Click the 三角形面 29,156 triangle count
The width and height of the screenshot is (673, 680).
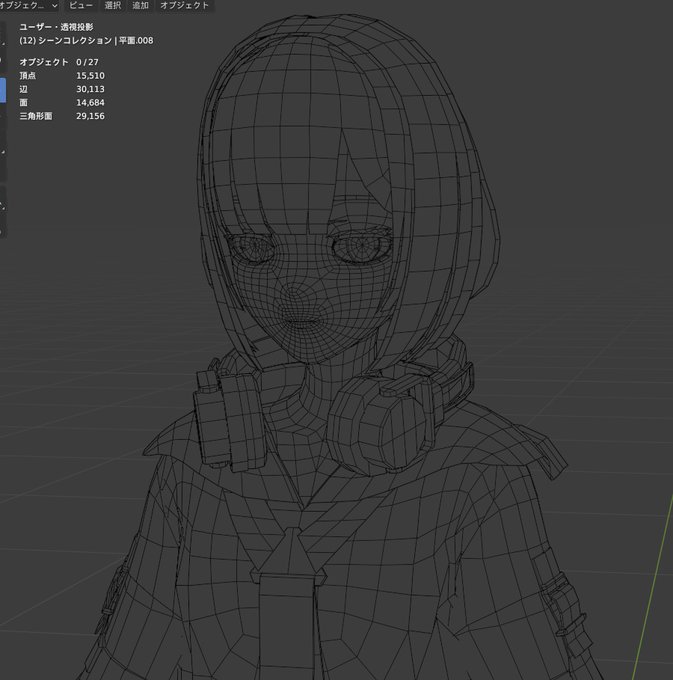click(62, 116)
